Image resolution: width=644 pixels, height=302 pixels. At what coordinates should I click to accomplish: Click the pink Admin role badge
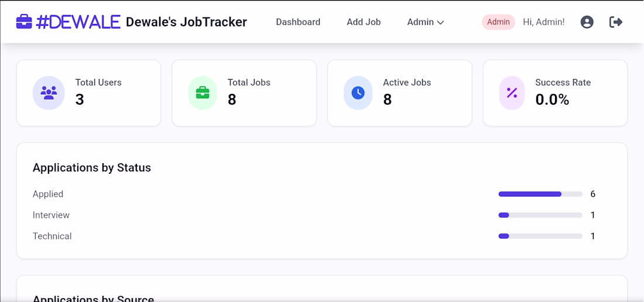coord(498,22)
